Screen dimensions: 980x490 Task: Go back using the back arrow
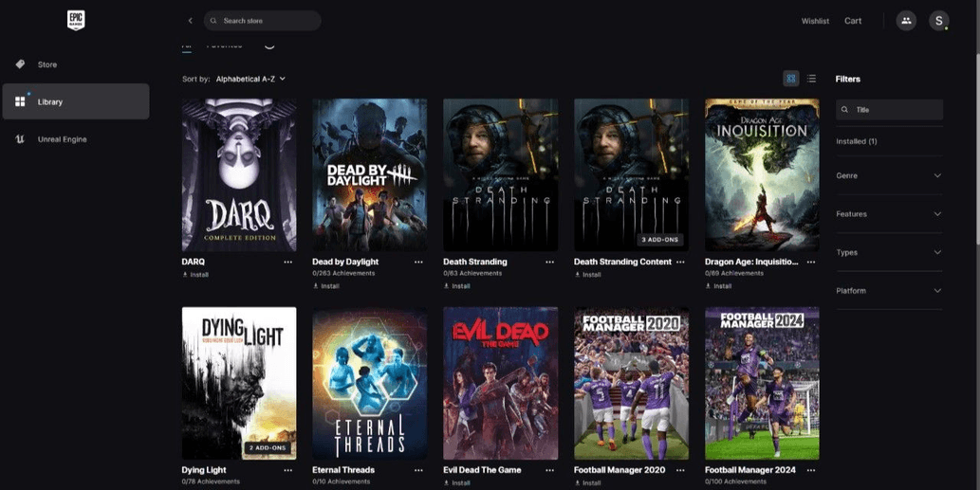tap(190, 21)
